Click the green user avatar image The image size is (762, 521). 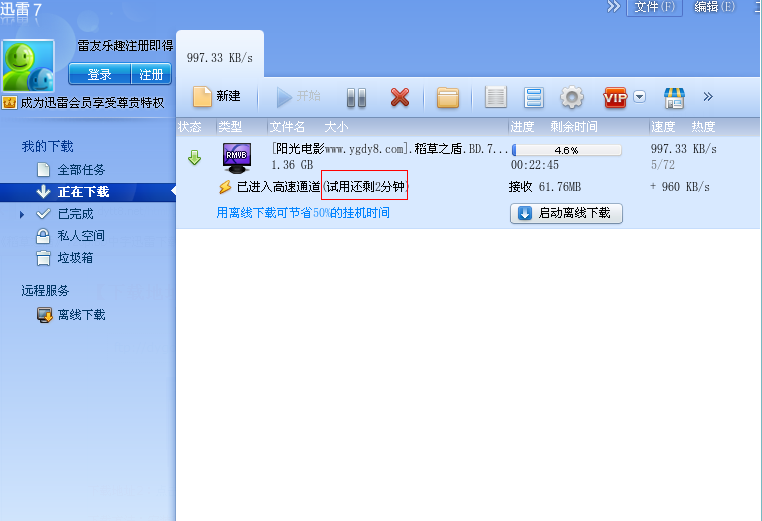[x=28, y=66]
